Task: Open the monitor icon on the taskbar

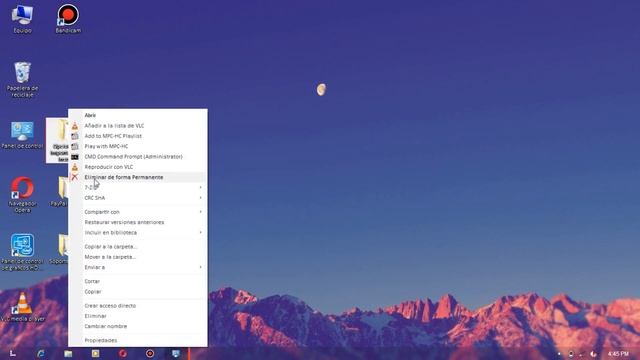Action: pos(176,353)
